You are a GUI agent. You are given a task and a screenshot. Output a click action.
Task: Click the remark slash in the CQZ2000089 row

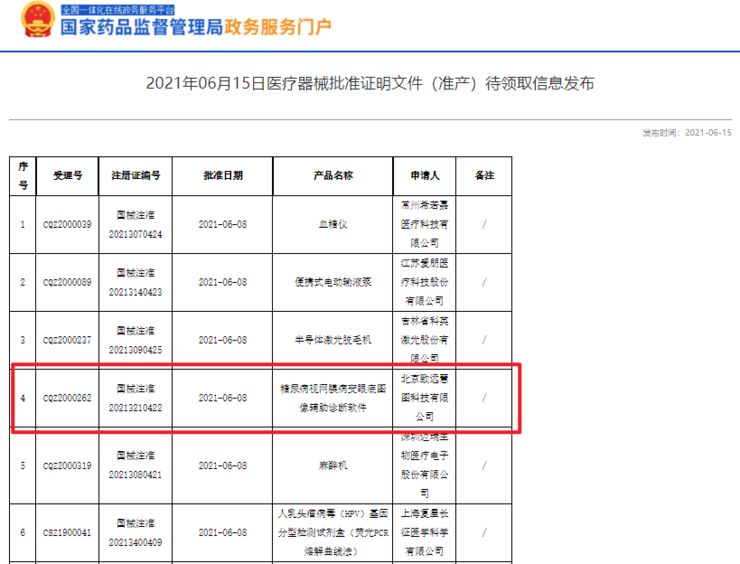484,282
